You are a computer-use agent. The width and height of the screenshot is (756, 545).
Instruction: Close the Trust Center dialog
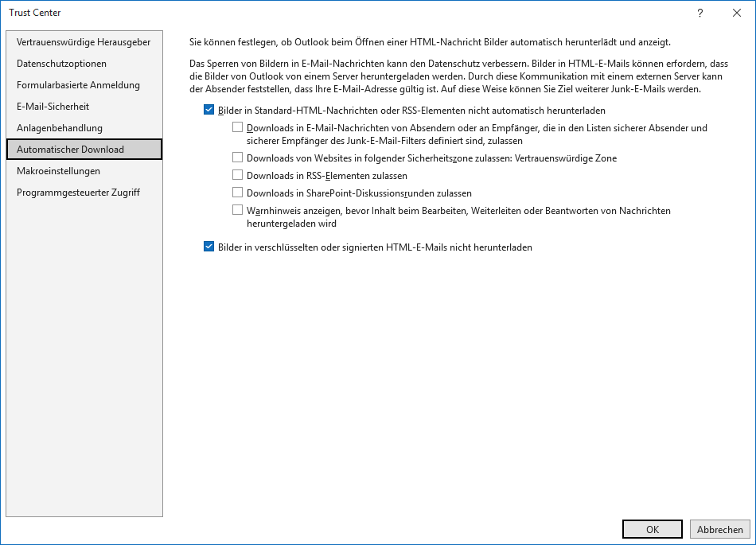coord(737,13)
